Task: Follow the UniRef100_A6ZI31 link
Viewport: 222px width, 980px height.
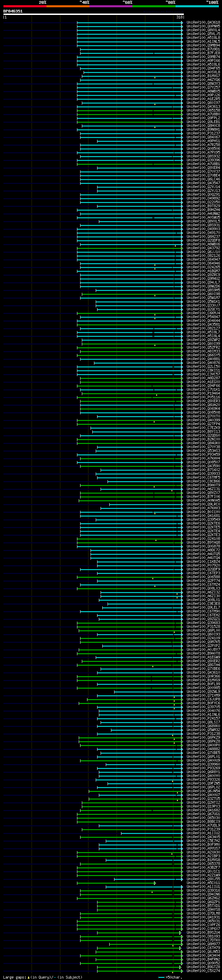Action: [x=203, y=489]
